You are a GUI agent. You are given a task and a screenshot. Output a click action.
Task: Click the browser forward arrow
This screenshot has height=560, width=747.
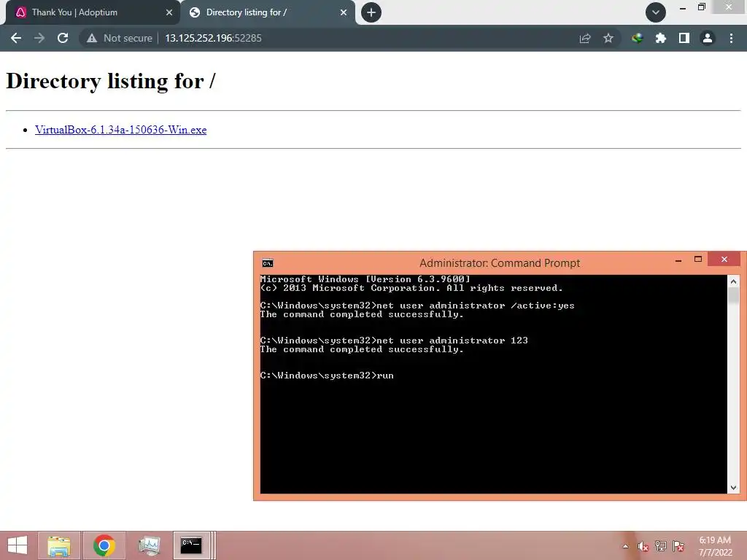coord(39,38)
